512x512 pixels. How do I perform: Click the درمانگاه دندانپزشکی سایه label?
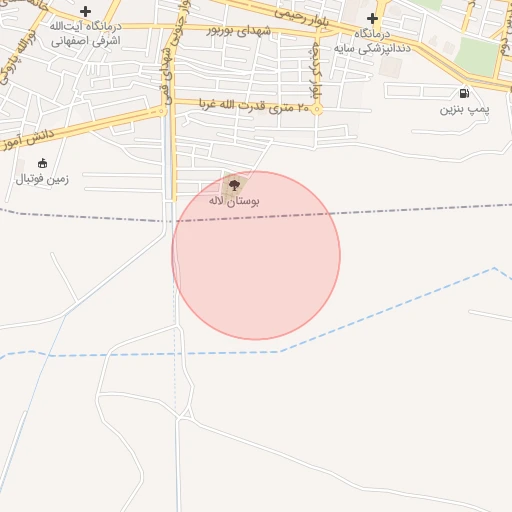pyautogui.click(x=372, y=41)
